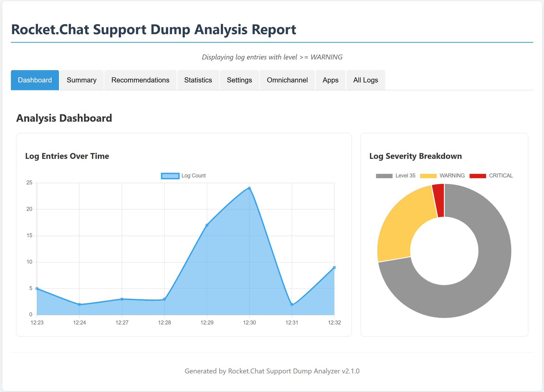
Task: Click the 'level >= WARNING' filter notice
Action: click(x=313, y=57)
